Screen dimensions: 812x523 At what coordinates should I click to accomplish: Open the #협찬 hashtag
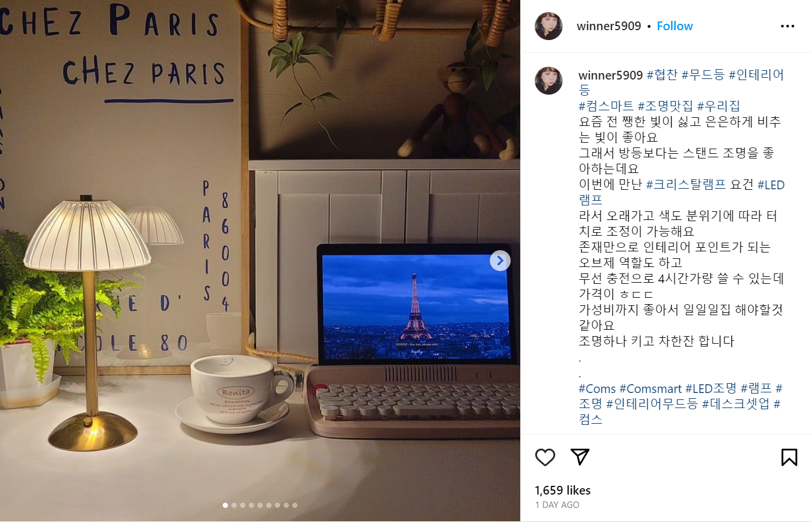point(662,75)
